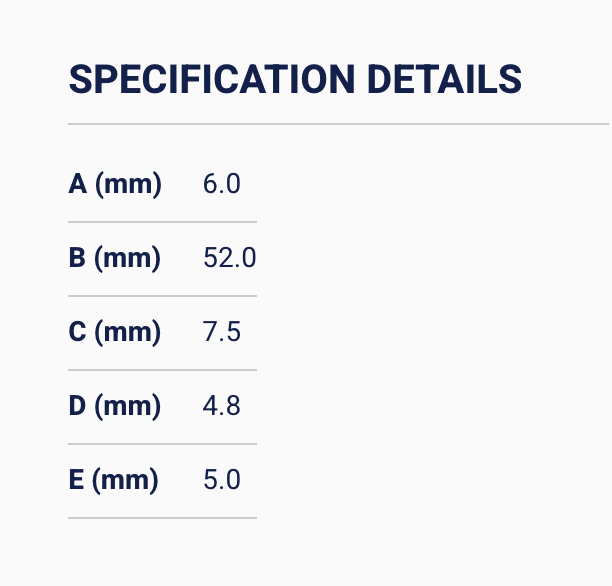The height and width of the screenshot is (586, 612).
Task: Select the D (mm) row label
Action: 115,406
